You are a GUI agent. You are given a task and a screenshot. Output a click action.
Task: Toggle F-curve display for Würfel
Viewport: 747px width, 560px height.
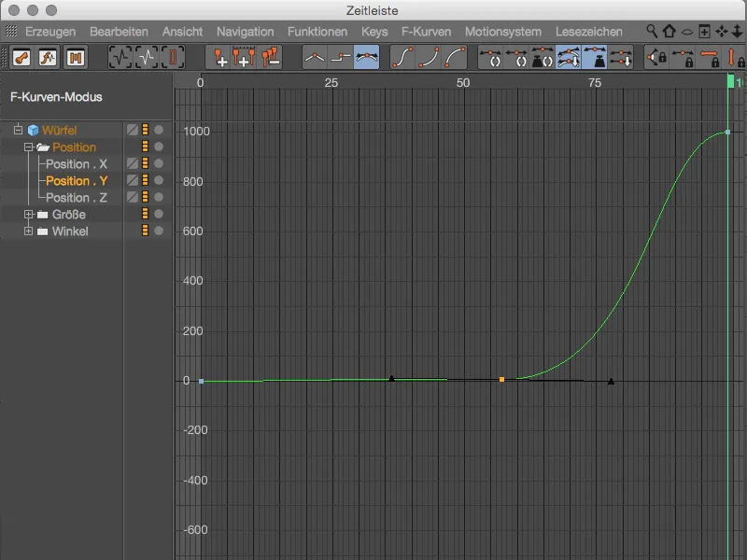tap(133, 130)
